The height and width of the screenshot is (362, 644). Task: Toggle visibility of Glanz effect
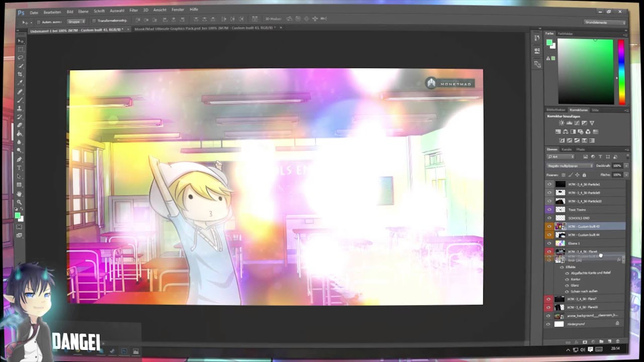click(x=567, y=286)
